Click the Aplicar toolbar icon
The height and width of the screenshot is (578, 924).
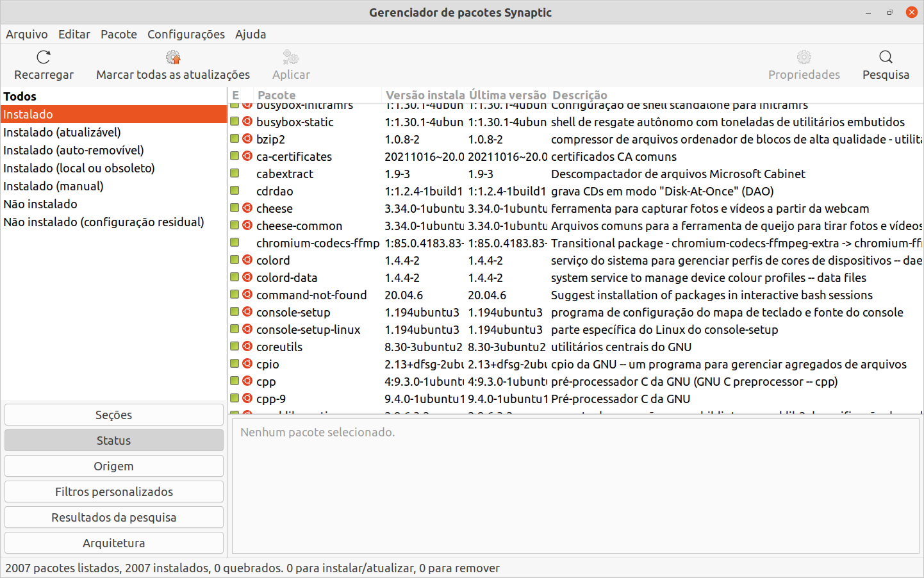(x=291, y=57)
